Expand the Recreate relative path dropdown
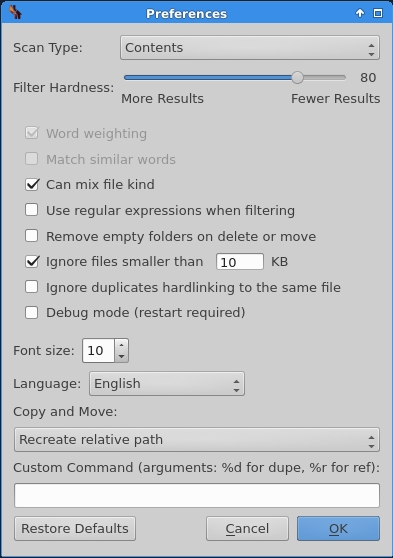 (x=196, y=440)
